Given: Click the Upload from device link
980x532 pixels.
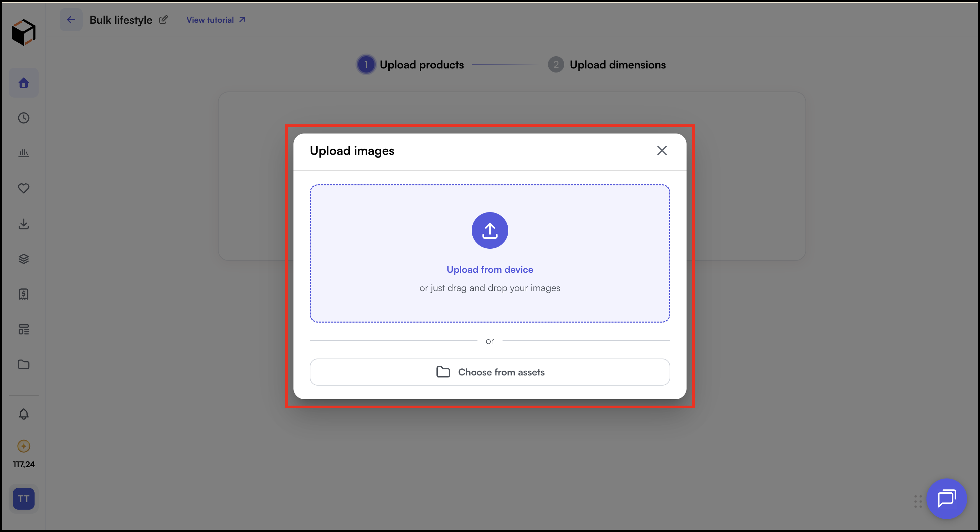Looking at the screenshot, I should [490, 269].
